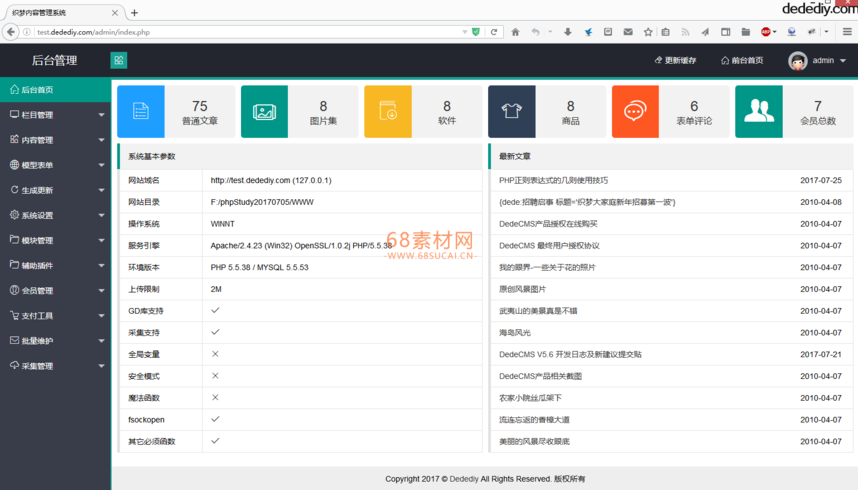Click the RSS feed toolbar icon
The height and width of the screenshot is (490, 858).
click(x=685, y=32)
